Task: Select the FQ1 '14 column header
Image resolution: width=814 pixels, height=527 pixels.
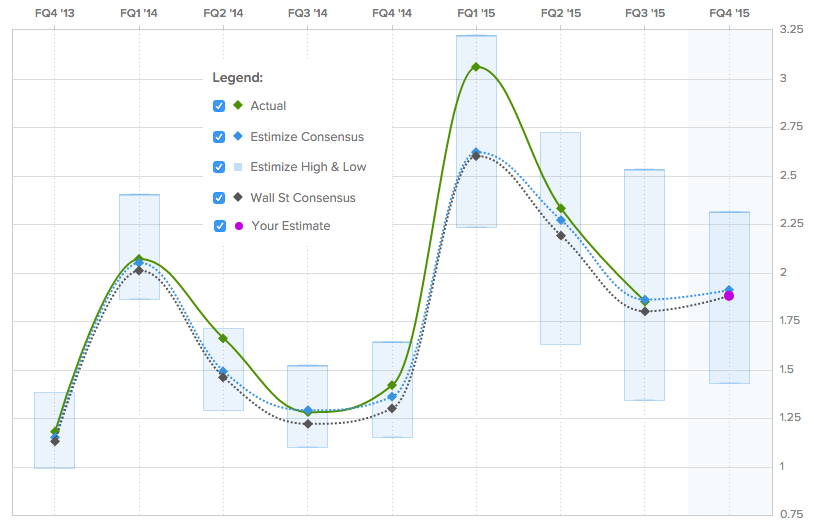Action: click(x=139, y=13)
